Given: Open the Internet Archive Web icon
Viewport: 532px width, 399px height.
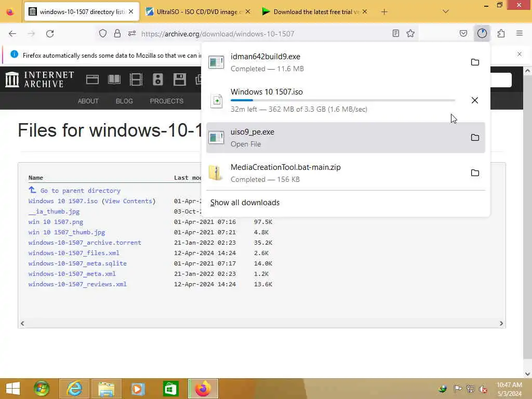Looking at the screenshot, I should (x=92, y=79).
